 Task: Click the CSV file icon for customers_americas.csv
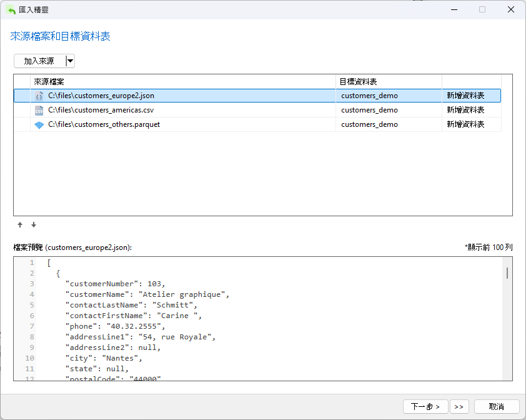(39, 111)
